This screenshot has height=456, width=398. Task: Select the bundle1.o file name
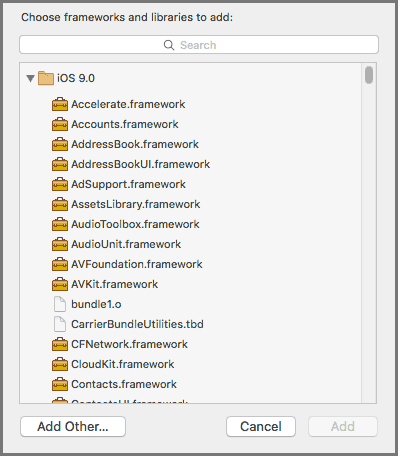coord(96,304)
